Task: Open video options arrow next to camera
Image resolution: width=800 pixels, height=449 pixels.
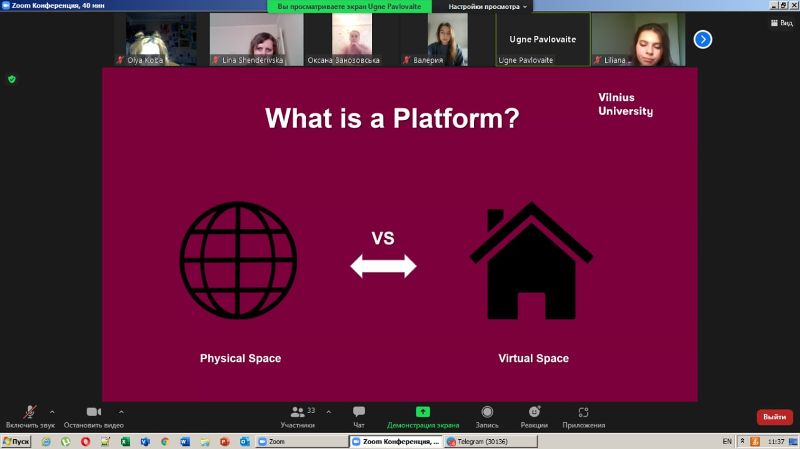Action: [121, 412]
